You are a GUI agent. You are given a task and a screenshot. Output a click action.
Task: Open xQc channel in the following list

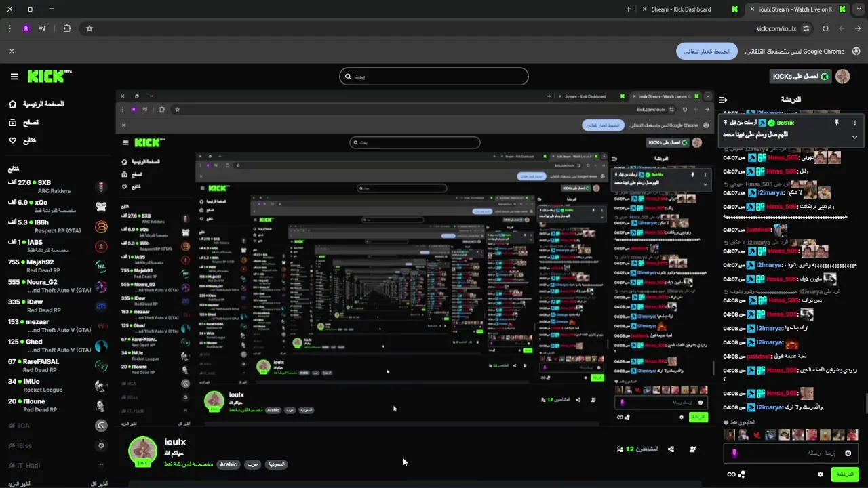point(58,206)
